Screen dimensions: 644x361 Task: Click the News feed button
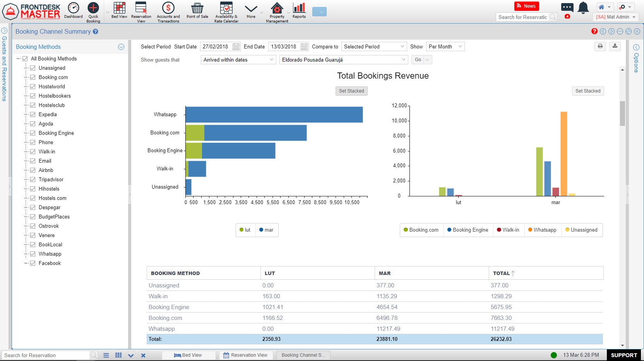pos(526,6)
